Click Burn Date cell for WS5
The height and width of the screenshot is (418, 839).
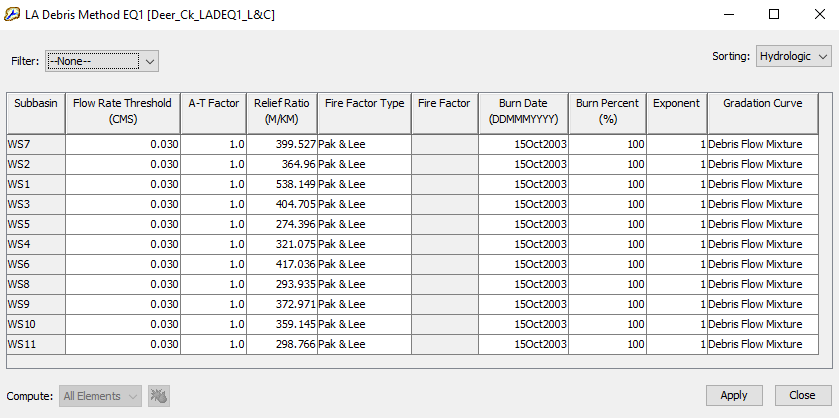[523, 224]
